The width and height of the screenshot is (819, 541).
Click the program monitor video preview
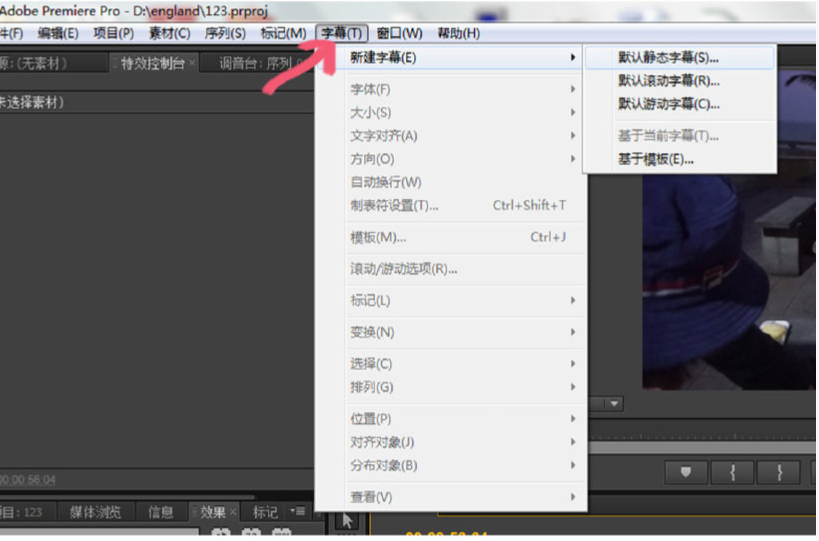(x=729, y=282)
